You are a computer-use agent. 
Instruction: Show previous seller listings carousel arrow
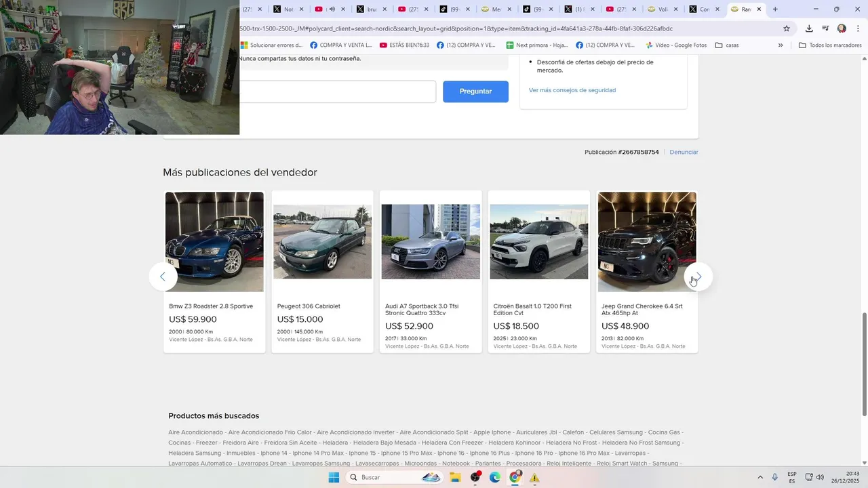click(x=163, y=277)
